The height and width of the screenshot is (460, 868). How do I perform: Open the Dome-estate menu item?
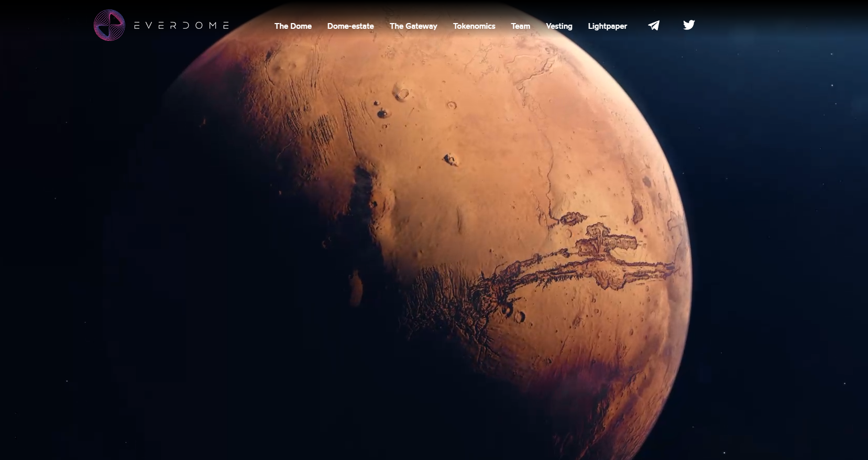tap(350, 26)
